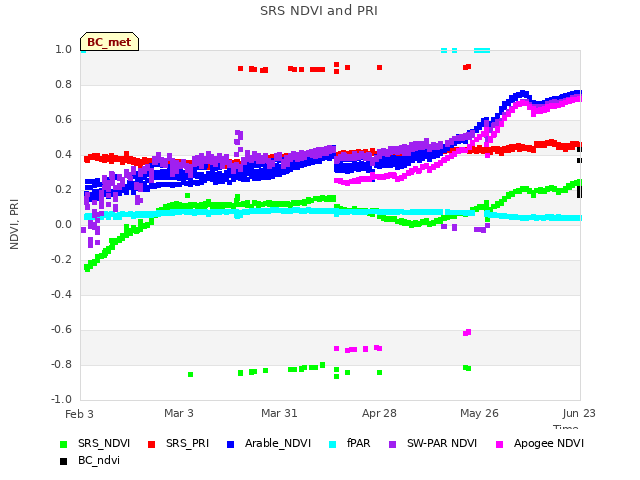Click the 0.4 y-axis tick label

pyautogui.click(x=63, y=155)
